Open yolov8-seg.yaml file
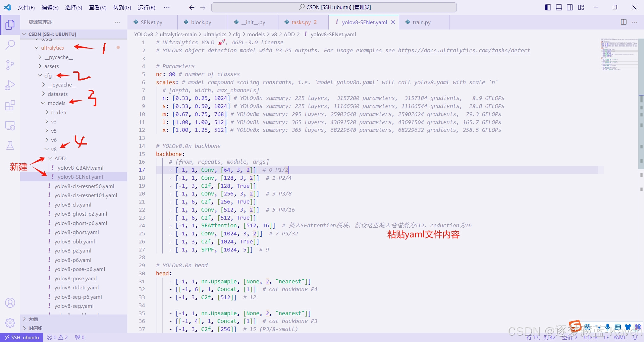 tap(73, 306)
